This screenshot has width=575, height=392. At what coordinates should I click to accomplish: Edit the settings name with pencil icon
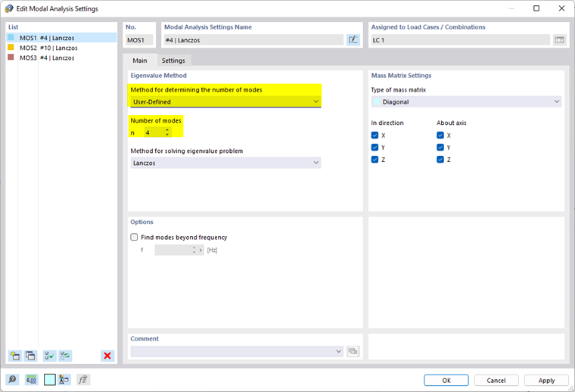tap(353, 40)
